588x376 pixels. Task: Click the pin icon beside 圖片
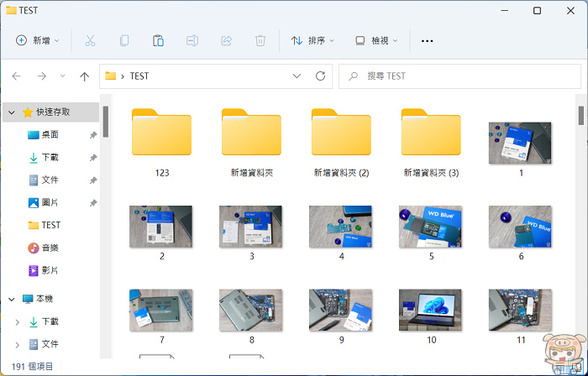93,203
